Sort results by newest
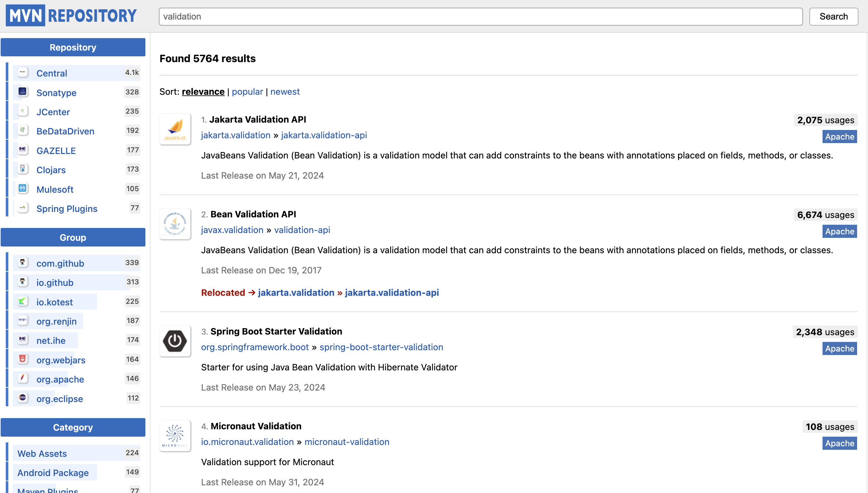 coord(285,92)
